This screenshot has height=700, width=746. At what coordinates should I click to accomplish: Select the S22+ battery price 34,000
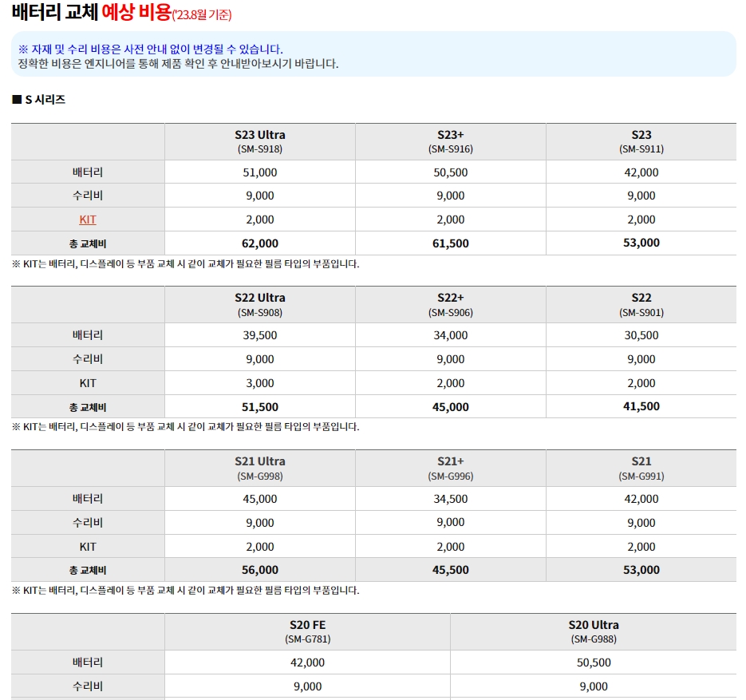pyautogui.click(x=451, y=334)
